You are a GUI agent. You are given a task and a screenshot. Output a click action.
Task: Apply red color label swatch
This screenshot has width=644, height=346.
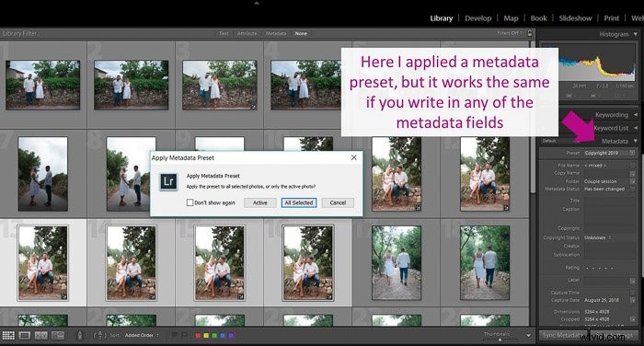tap(198, 335)
